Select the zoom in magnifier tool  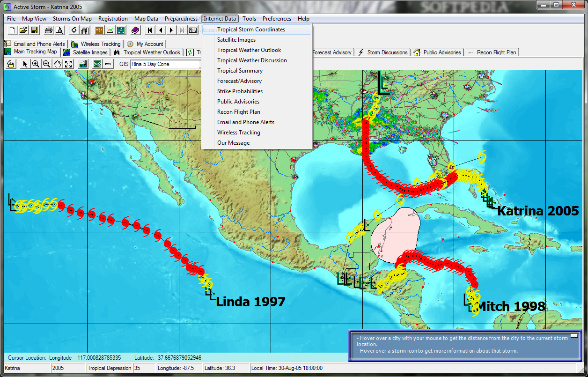coord(36,64)
